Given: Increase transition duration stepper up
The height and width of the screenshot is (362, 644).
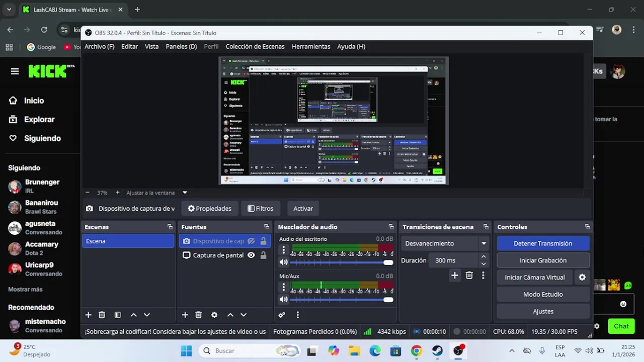Looking at the screenshot, I should (x=484, y=257).
